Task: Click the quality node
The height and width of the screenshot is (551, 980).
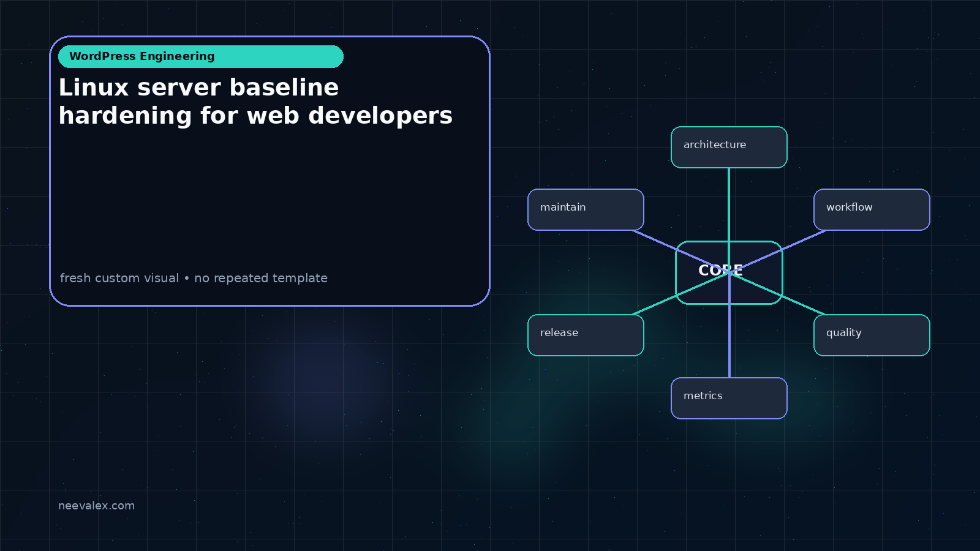Action: tap(872, 335)
